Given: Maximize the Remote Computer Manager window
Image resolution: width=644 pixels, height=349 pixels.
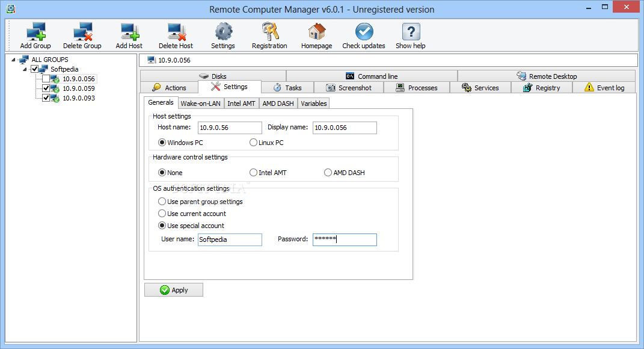Looking at the screenshot, I should (604, 7).
